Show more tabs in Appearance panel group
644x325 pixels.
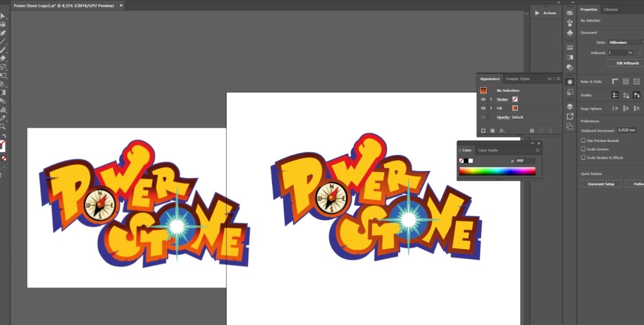pyautogui.click(x=550, y=79)
